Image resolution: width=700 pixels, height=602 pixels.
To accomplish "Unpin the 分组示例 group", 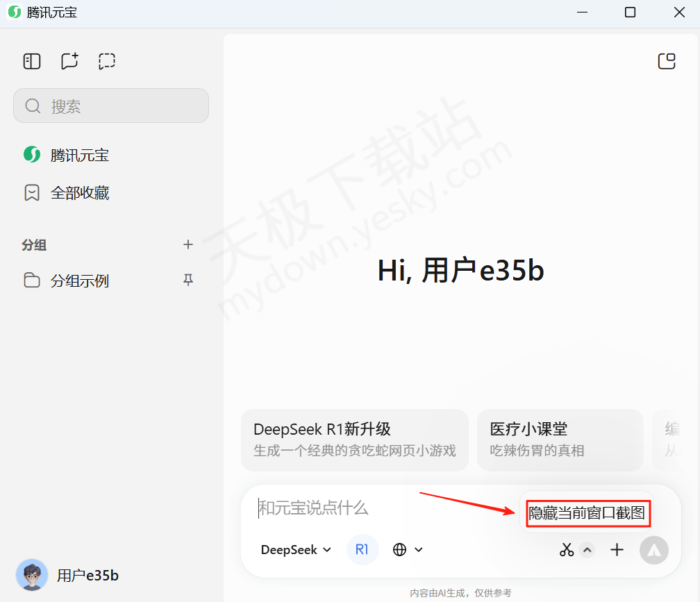I will click(188, 281).
